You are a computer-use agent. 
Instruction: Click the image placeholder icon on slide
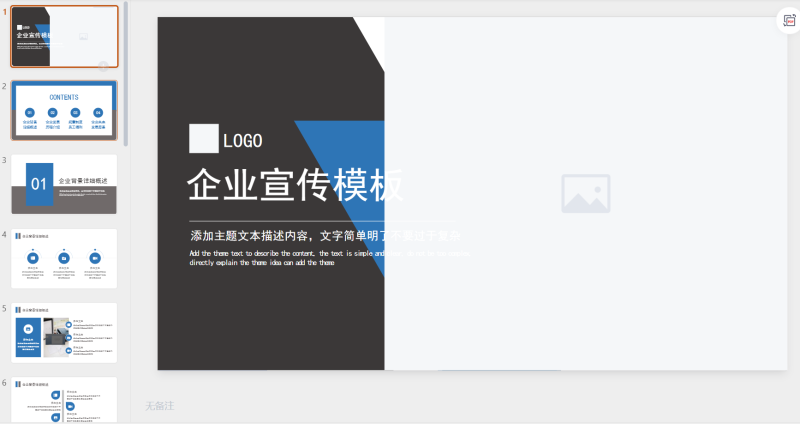(586, 194)
